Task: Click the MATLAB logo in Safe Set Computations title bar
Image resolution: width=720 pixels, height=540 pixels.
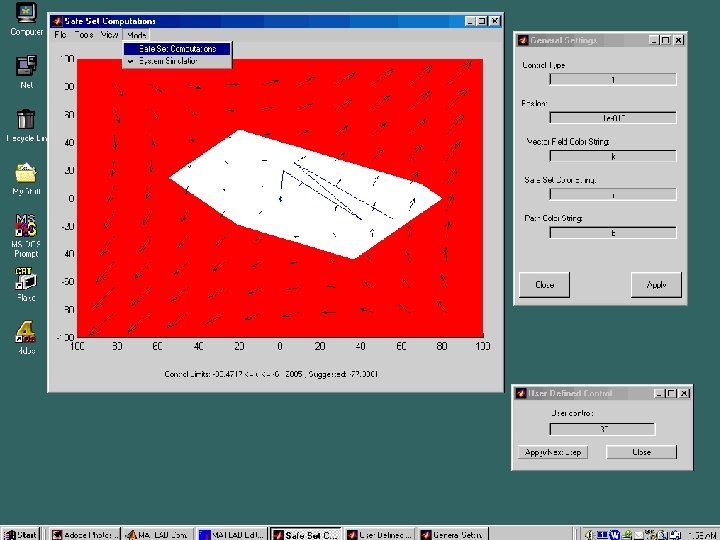Action: pos(56,21)
